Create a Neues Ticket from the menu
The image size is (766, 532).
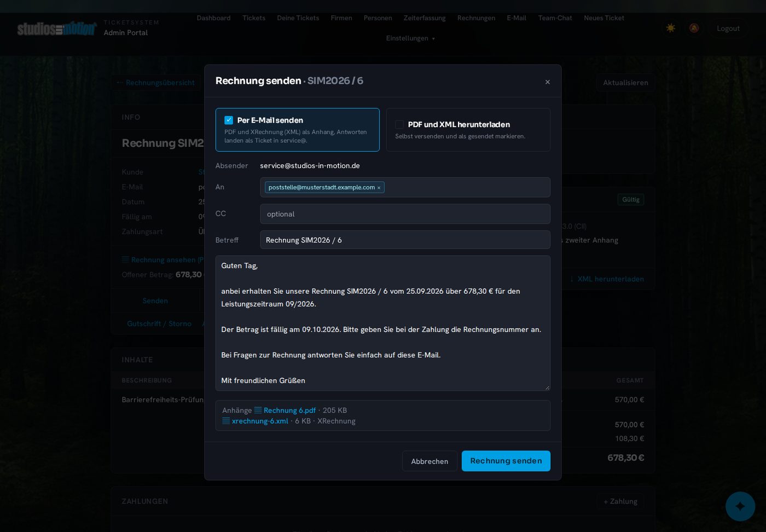[604, 18]
